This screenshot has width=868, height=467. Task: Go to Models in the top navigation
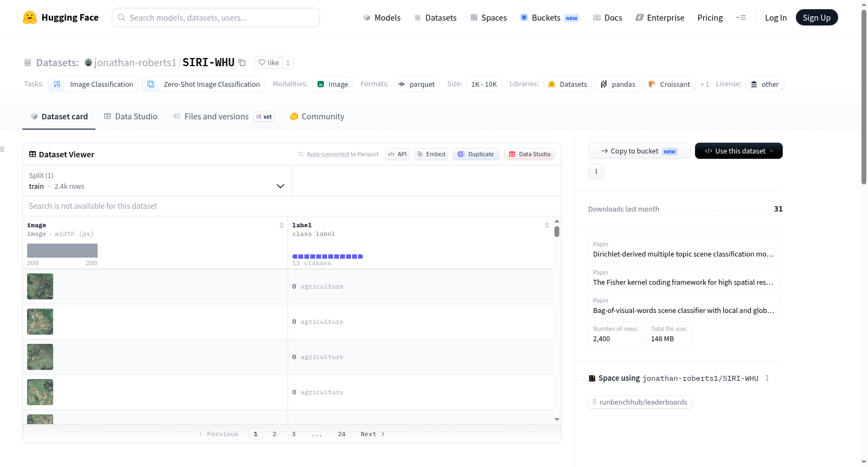point(382,17)
